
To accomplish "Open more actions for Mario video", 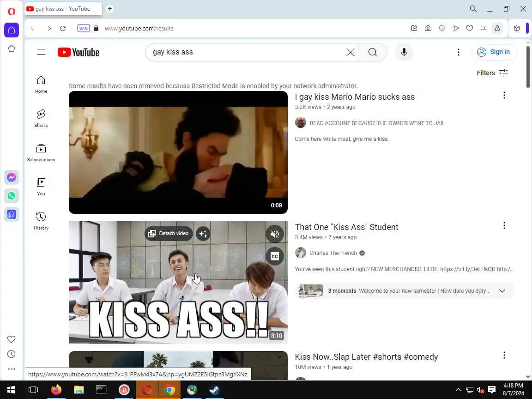I will (504, 95).
